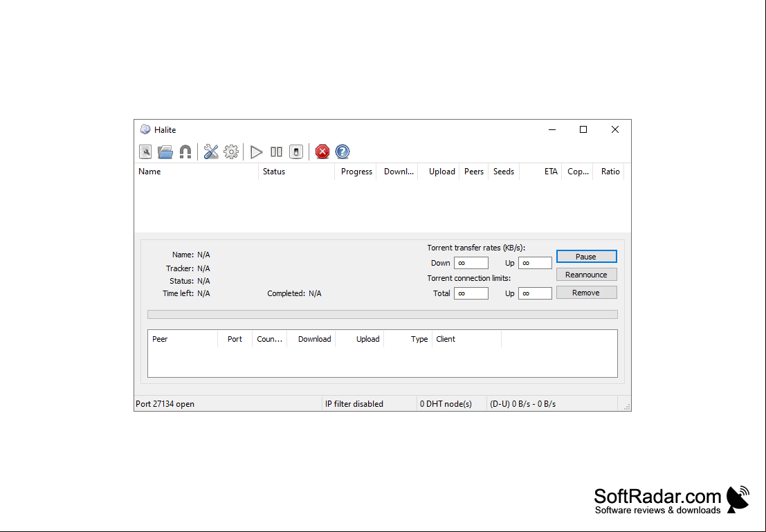766x532 pixels.
Task: Sort torrents by the Status column header
Action: 296,172
